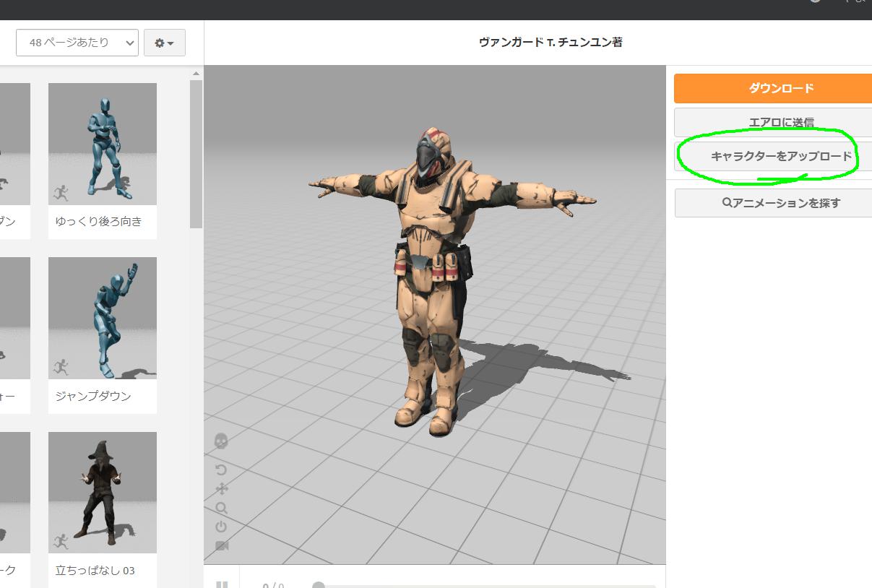872x588 pixels.
Task: Click the running man icon on ジャンプダウン
Action: pos(61,367)
